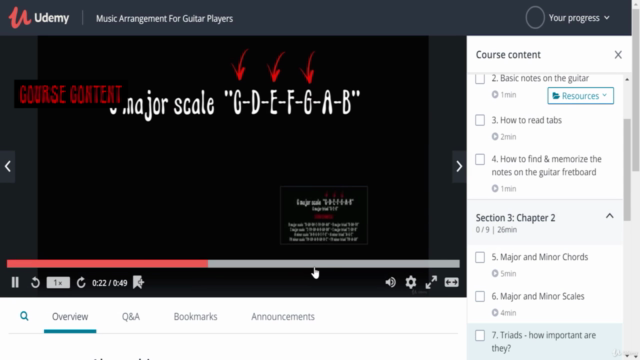Change playback speed 1x
The height and width of the screenshot is (360, 640).
click(x=58, y=282)
